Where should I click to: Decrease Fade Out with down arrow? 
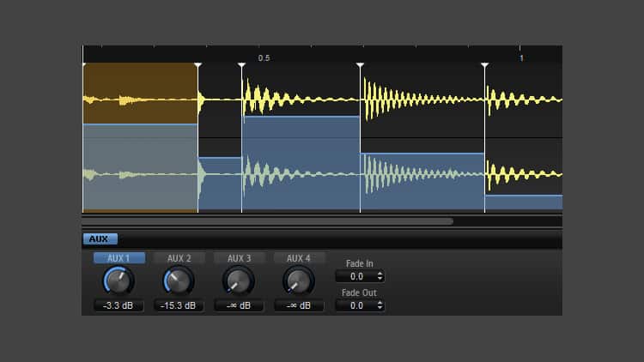click(380, 309)
